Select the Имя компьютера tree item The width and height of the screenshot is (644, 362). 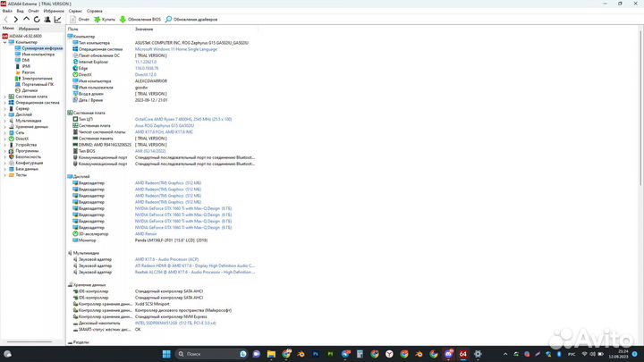click(38, 55)
